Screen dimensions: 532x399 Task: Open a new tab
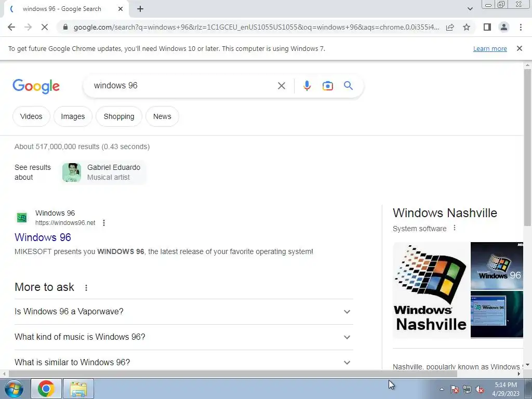tap(140, 9)
